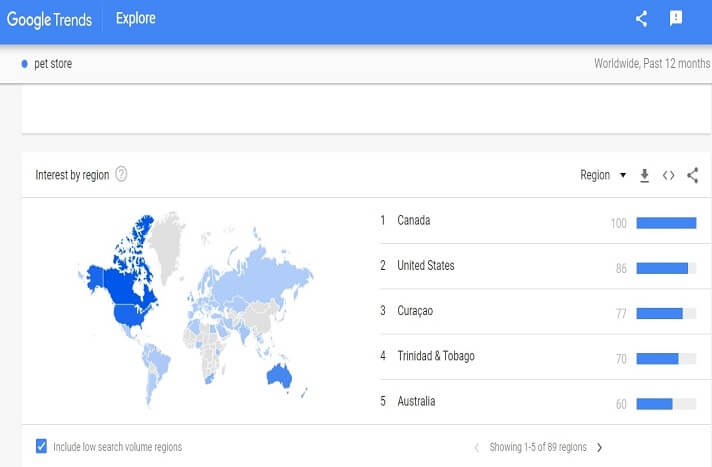Select United States in the region list
712x467 pixels.
point(425,265)
